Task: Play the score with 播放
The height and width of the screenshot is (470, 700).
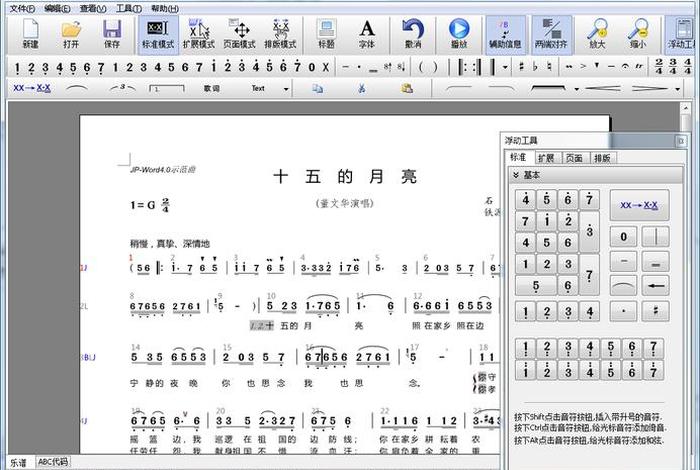Action: click(459, 34)
